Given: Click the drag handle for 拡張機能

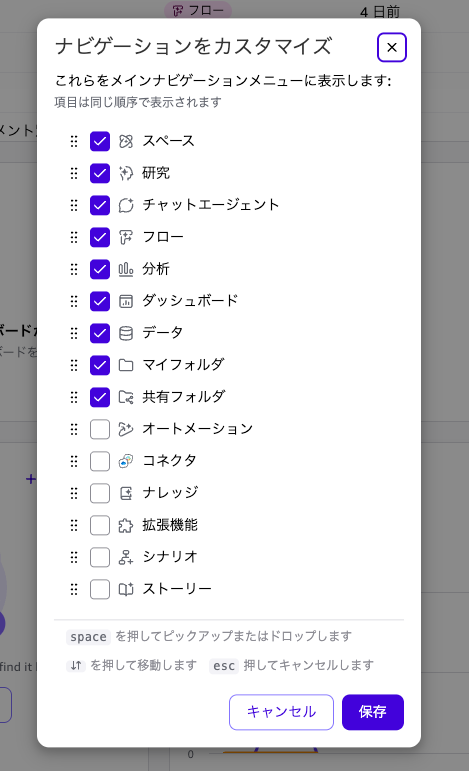Looking at the screenshot, I should coord(74,526).
